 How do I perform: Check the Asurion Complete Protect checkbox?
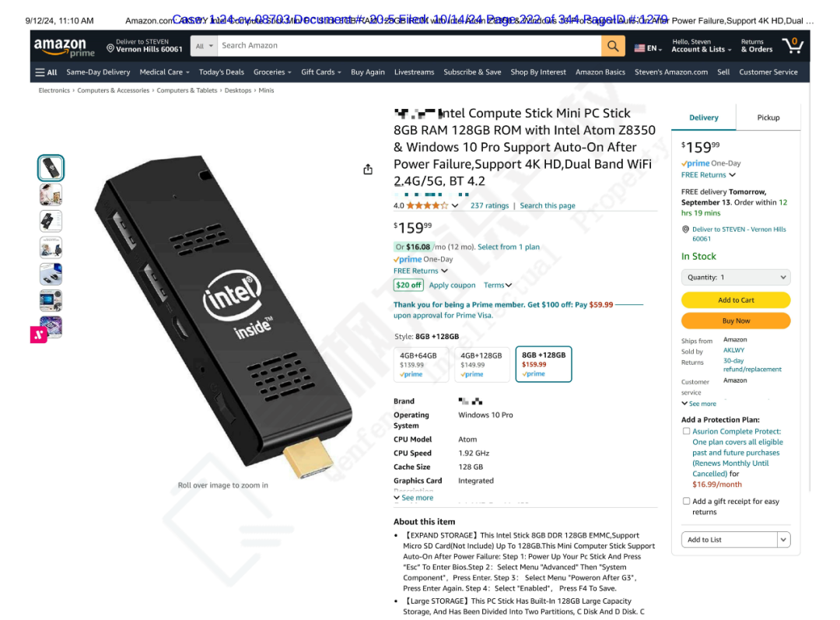tap(686, 431)
